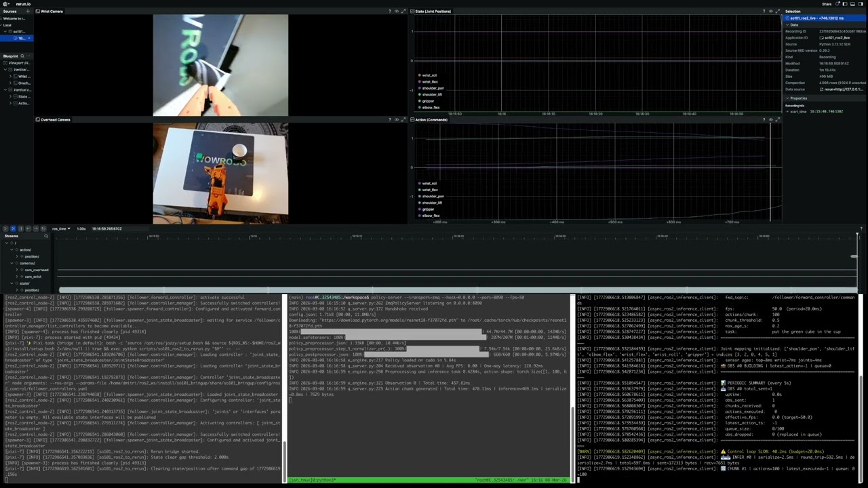Search the Blueprint panel
This screenshot has width=868, height=488.
click(22, 56)
